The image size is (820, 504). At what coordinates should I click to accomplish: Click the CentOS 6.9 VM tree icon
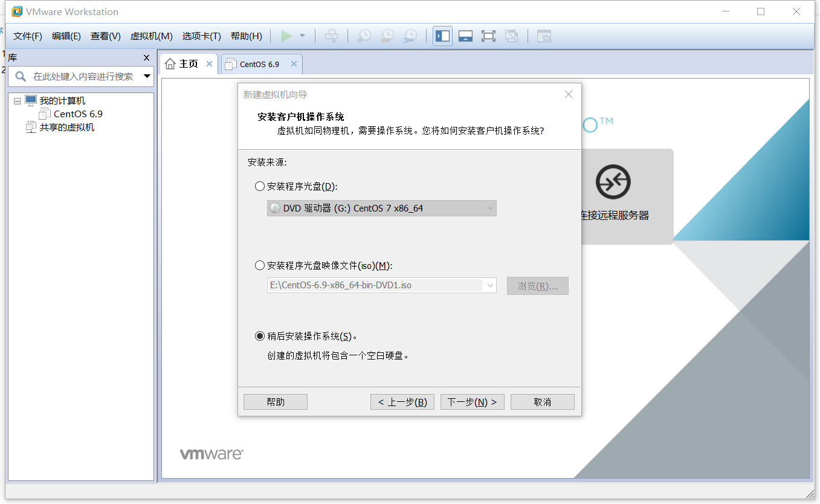[x=45, y=114]
